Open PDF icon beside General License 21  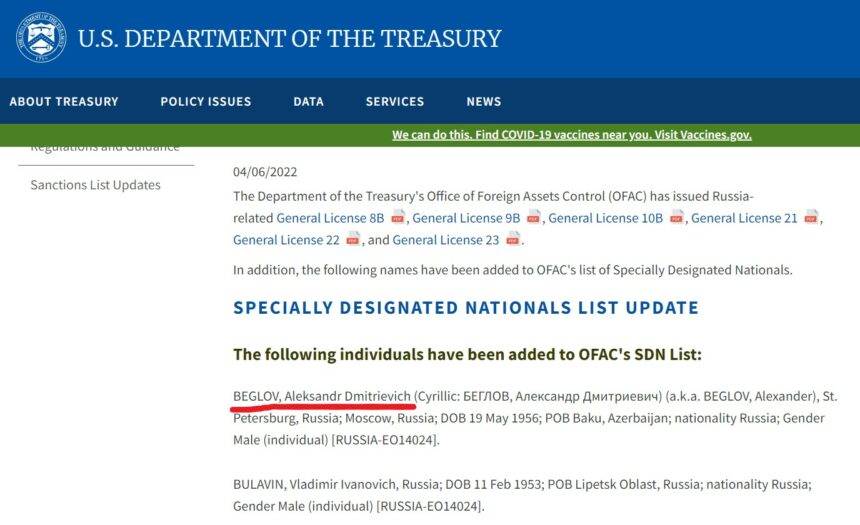coord(812,217)
